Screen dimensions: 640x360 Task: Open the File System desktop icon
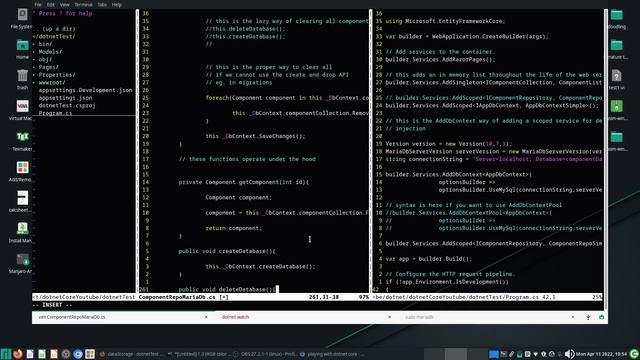(22, 15)
